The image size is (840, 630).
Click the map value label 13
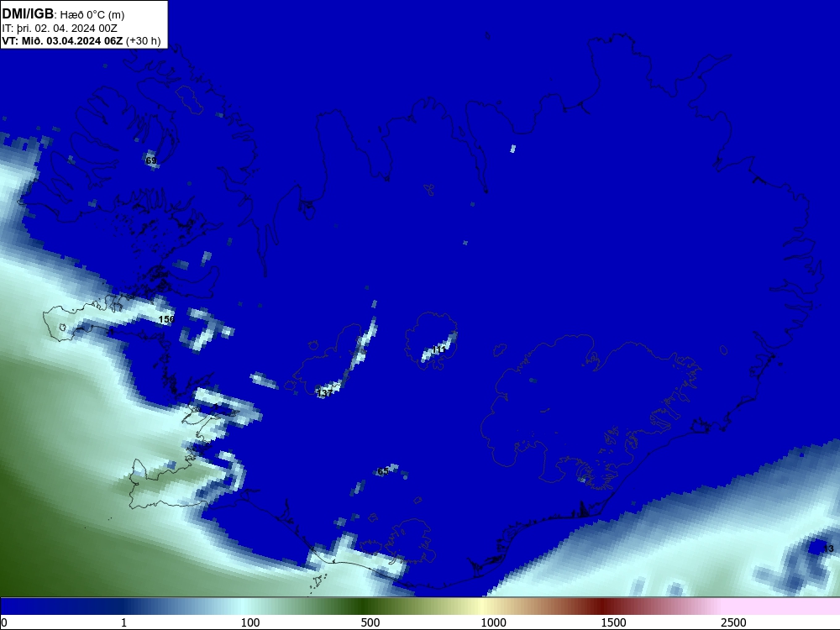[x=828, y=548]
